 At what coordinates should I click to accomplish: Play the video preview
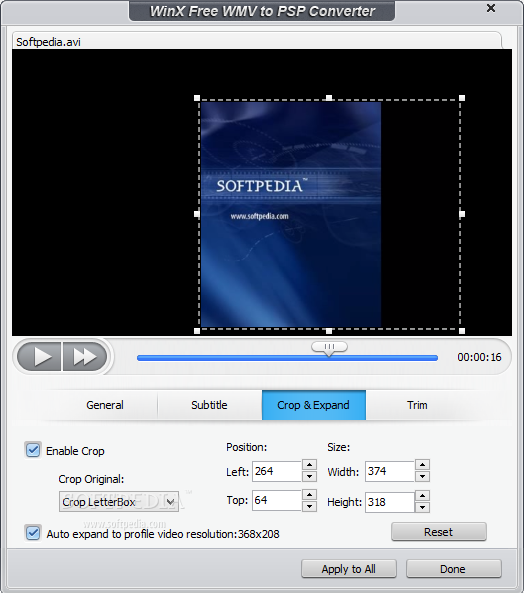click(39, 356)
